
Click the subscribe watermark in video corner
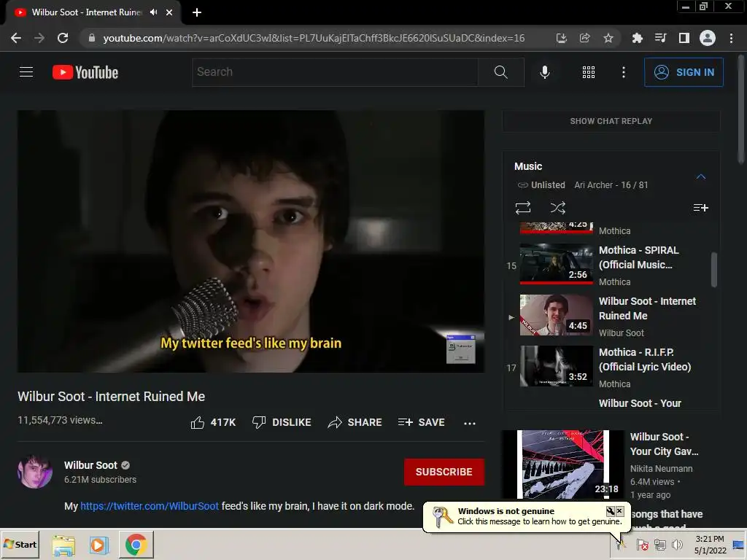[461, 349]
